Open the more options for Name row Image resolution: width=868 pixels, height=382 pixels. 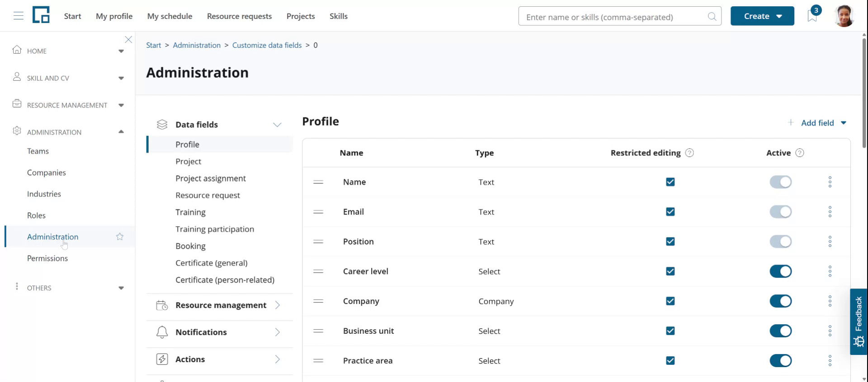click(830, 182)
